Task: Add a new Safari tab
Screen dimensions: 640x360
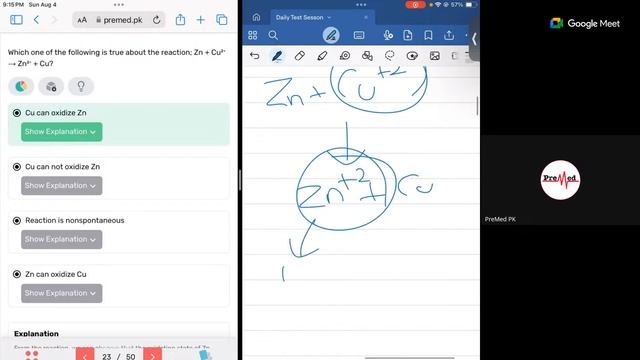Action: pos(200,20)
